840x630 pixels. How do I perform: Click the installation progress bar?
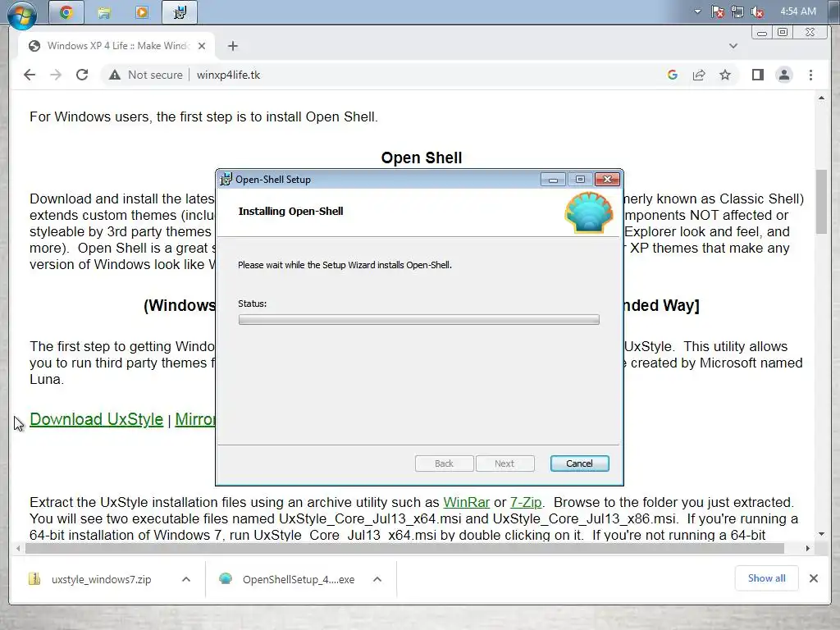click(419, 320)
